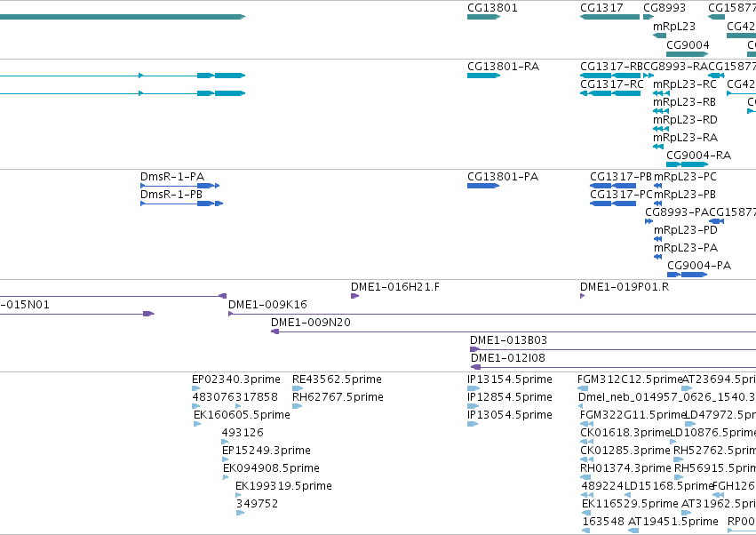
Task: Select the 489224 EST label
Action: [602, 486]
